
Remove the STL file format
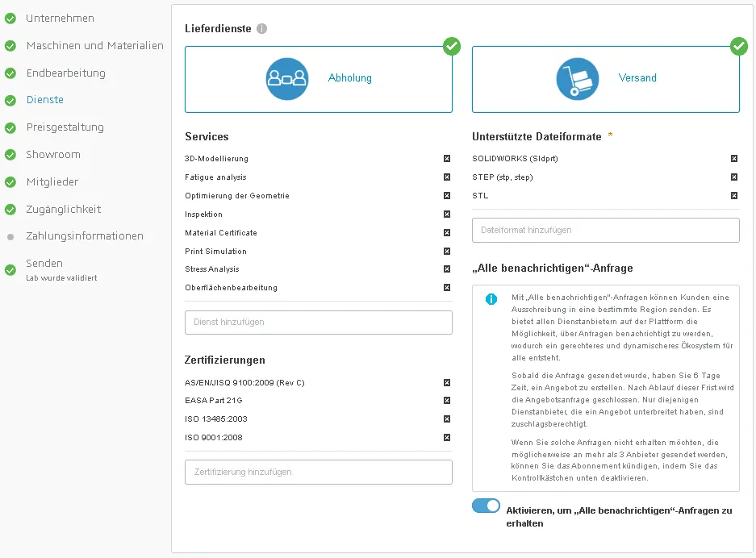click(733, 196)
